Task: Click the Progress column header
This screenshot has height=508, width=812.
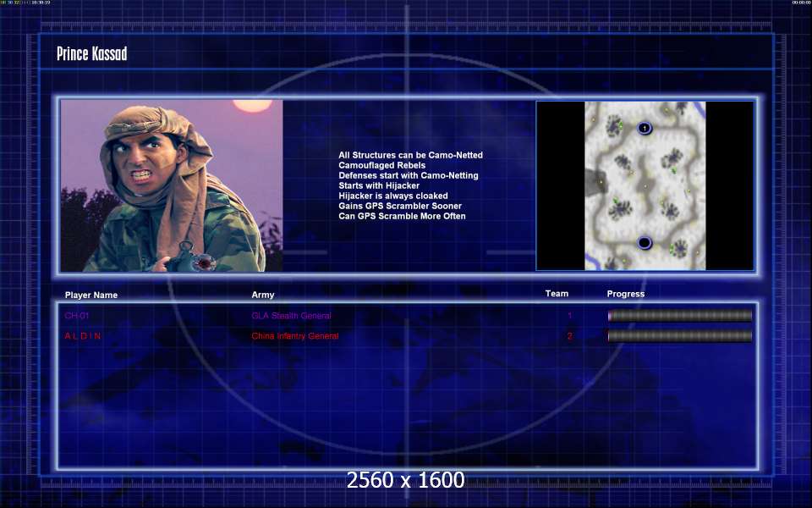Action: point(626,294)
